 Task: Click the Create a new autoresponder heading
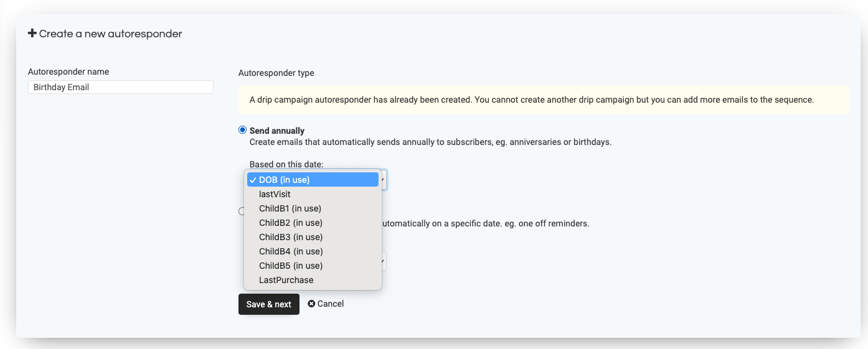pos(111,34)
